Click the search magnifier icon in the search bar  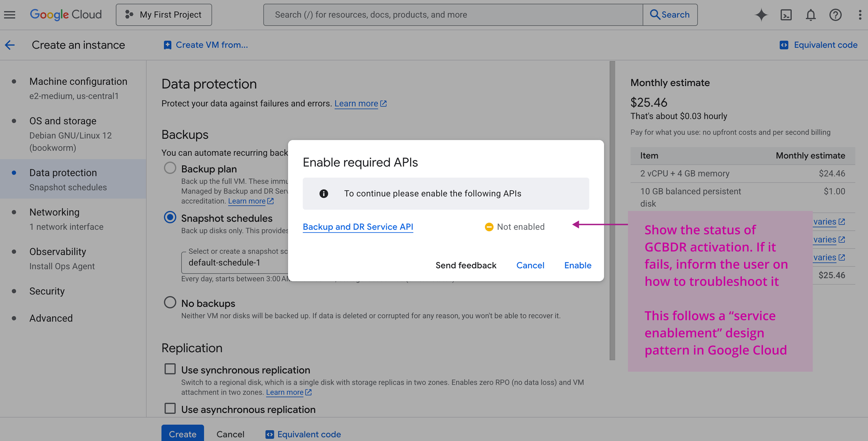pyautogui.click(x=655, y=14)
